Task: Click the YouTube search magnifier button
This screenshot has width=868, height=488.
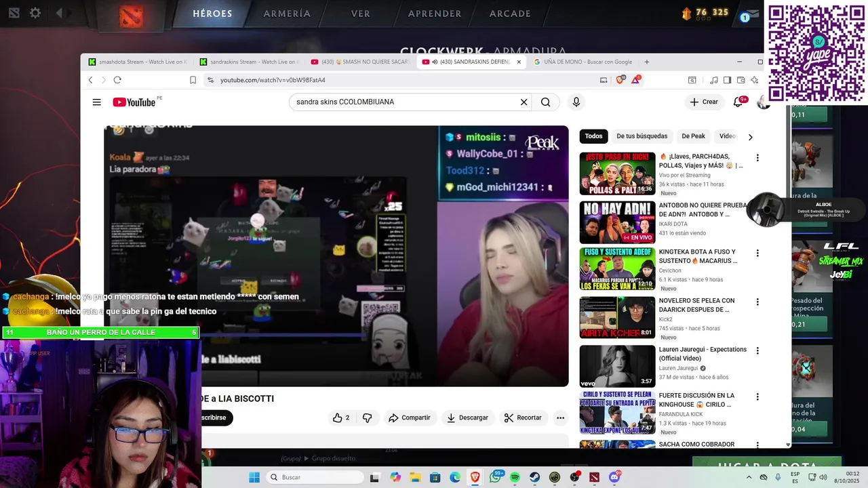Action: coord(545,102)
